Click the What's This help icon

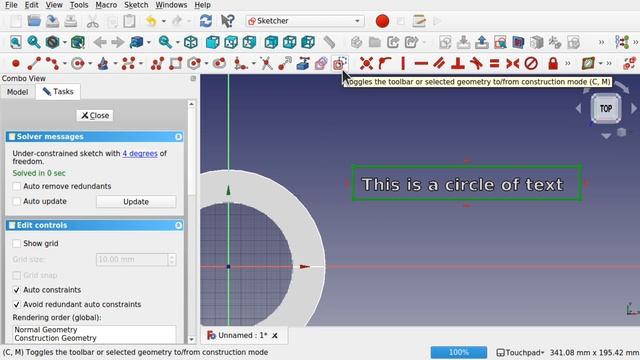coord(228,21)
